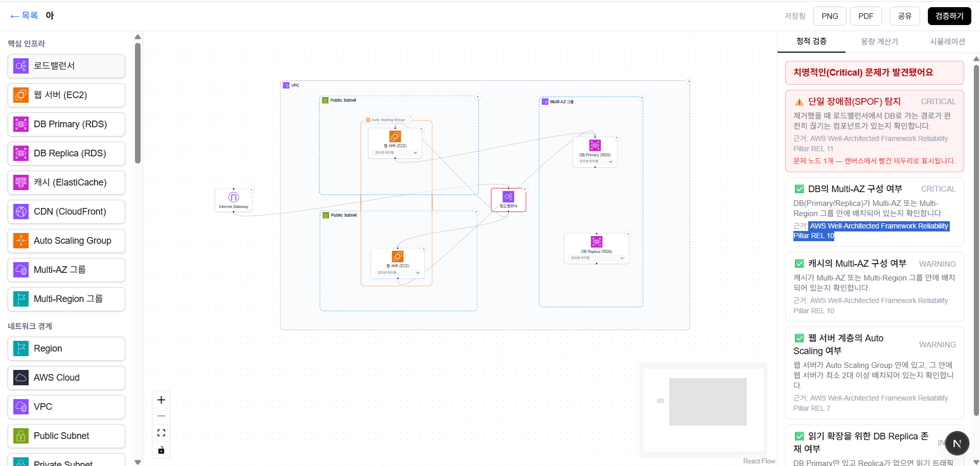The image size is (980, 466).
Task: Pick the Region boundary in the palette
Action: 66,348
